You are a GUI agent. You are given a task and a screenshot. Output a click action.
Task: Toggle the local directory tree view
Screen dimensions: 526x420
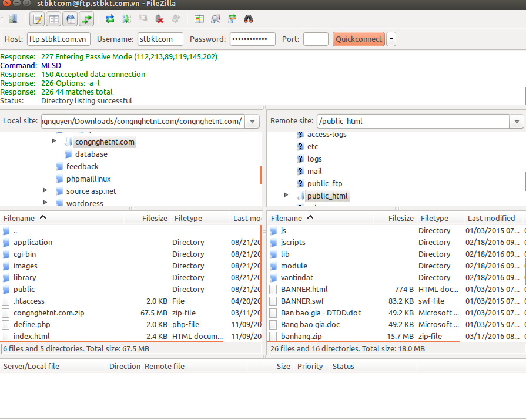(x=53, y=19)
